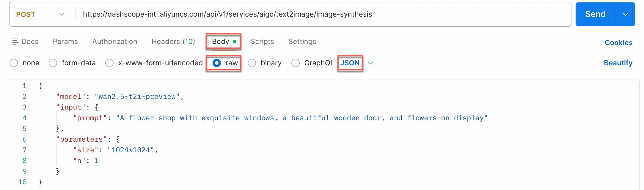Select the binary body option
The image size is (644, 190).
pyautogui.click(x=252, y=63)
